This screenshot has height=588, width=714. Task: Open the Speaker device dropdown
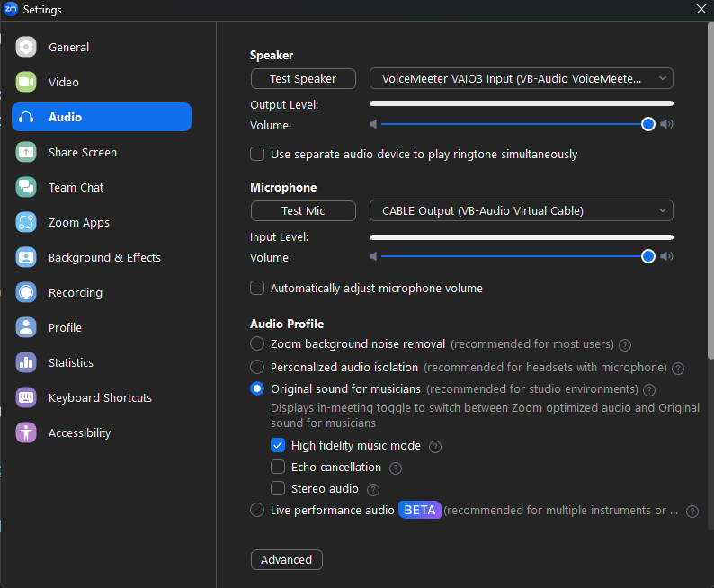click(521, 78)
